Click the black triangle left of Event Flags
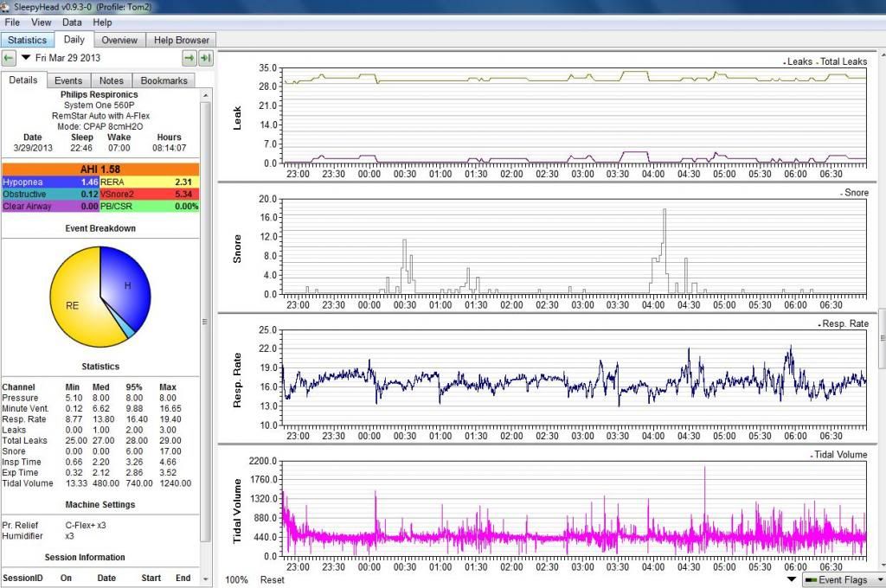The image size is (886, 588). coord(792,579)
